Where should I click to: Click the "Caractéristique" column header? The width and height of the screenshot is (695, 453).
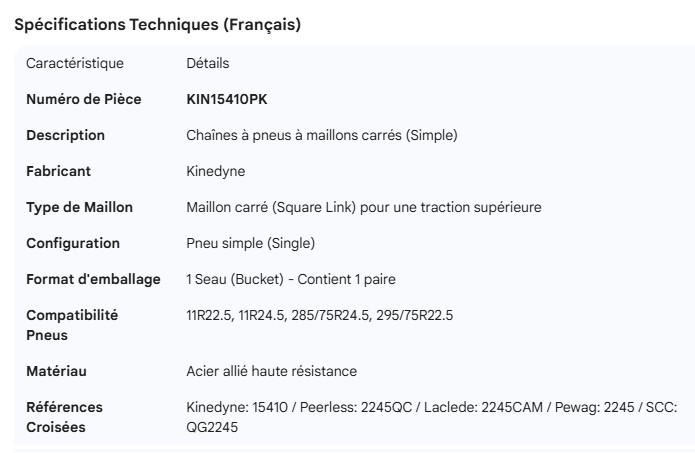75,63
